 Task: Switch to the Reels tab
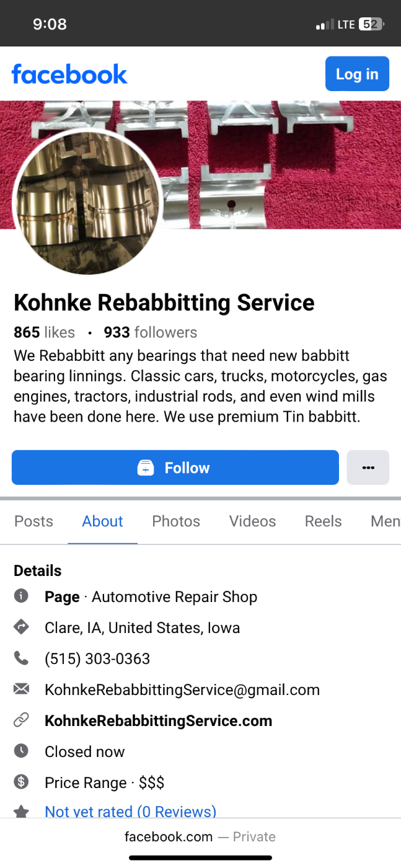[323, 521]
